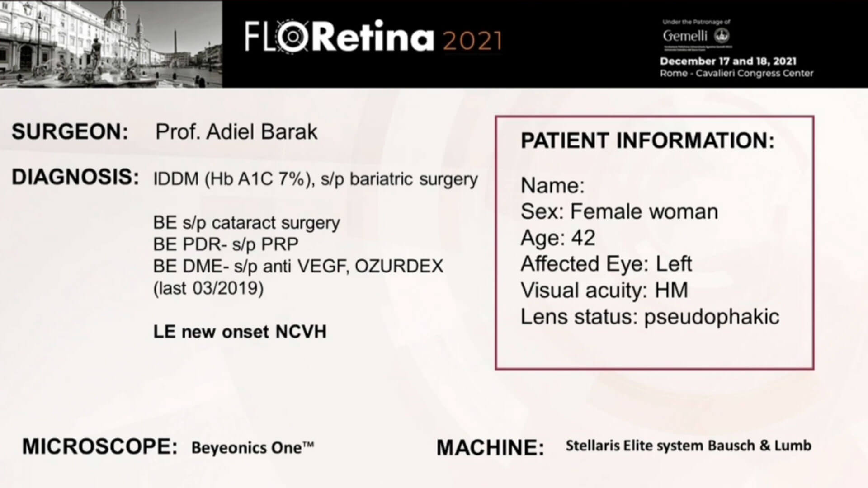Select the Sex: Female woman entry
The height and width of the screenshot is (488, 868).
(x=619, y=211)
